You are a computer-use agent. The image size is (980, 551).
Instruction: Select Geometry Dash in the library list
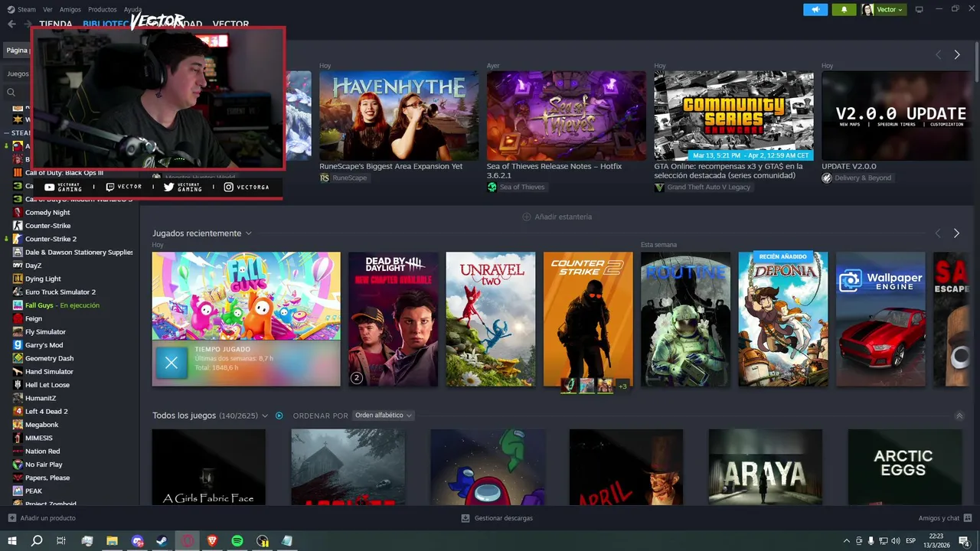pos(49,358)
